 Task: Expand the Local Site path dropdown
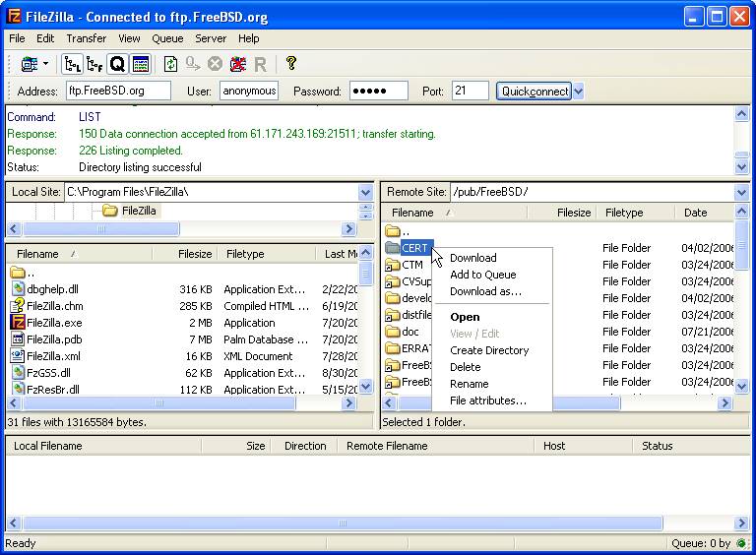coord(365,193)
